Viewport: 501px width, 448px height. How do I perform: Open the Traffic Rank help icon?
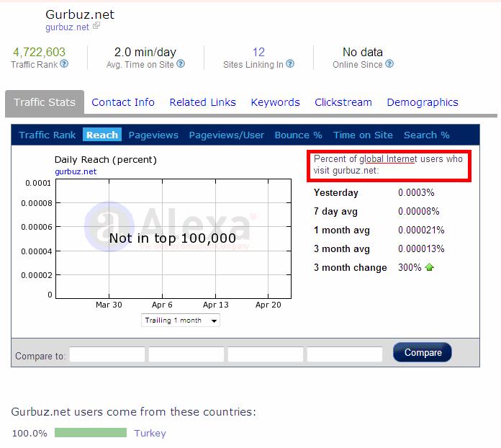pos(64,64)
